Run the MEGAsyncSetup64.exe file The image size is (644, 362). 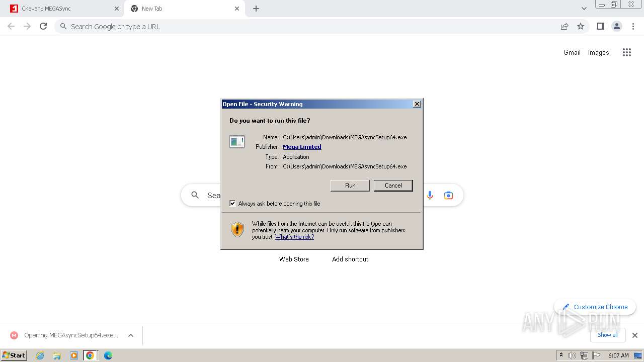click(x=350, y=186)
